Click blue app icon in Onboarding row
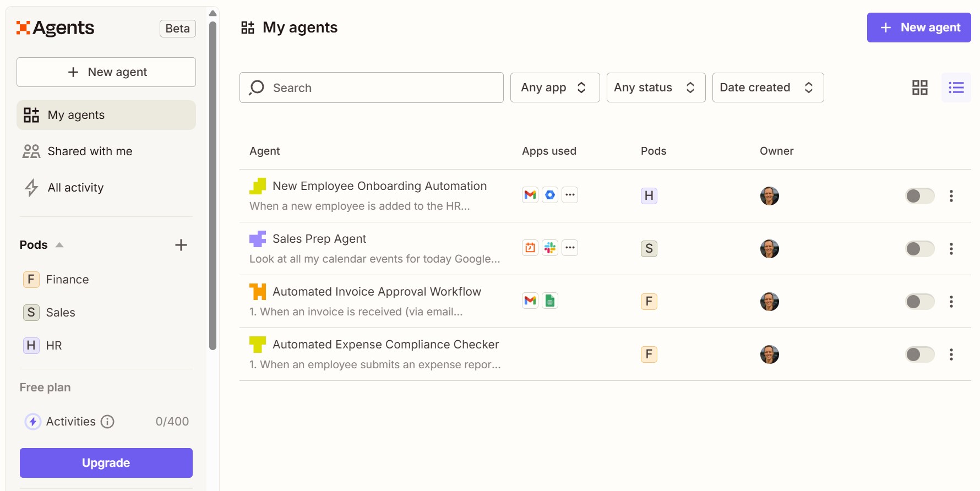Viewport: 980px width, 491px height. point(550,195)
